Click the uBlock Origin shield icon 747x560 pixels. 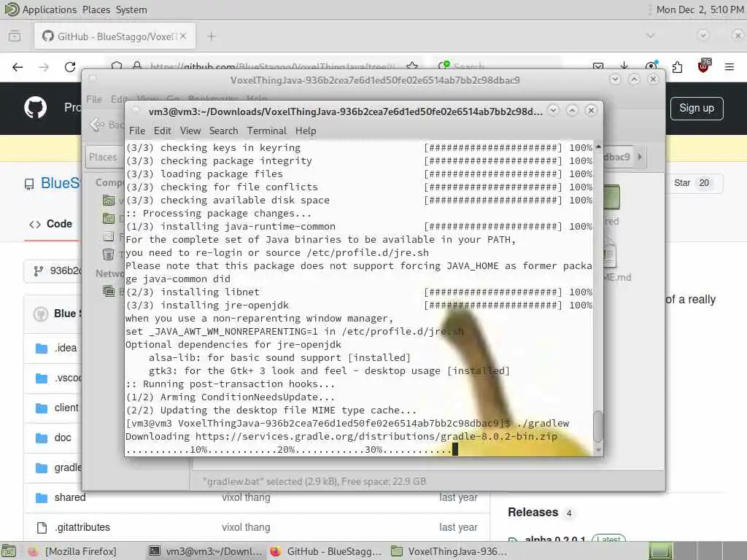coord(704,66)
